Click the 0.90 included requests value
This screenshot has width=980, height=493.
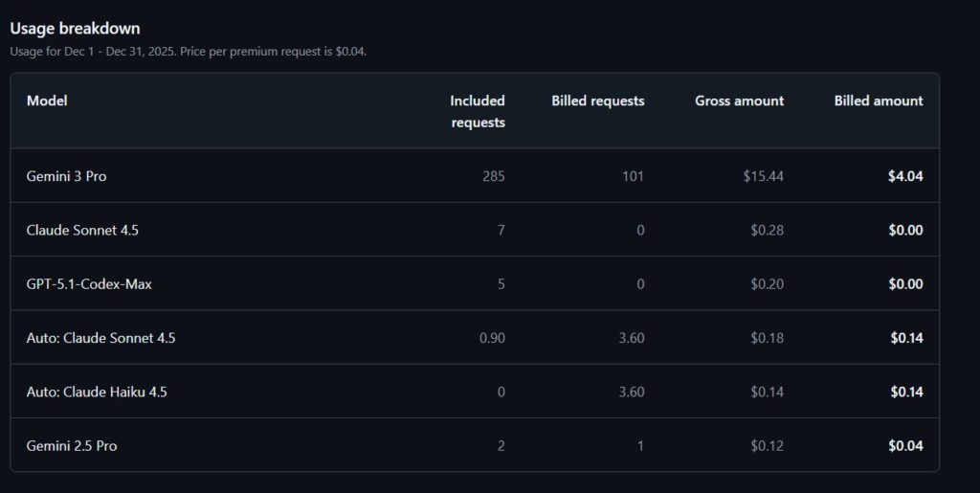[492, 338]
